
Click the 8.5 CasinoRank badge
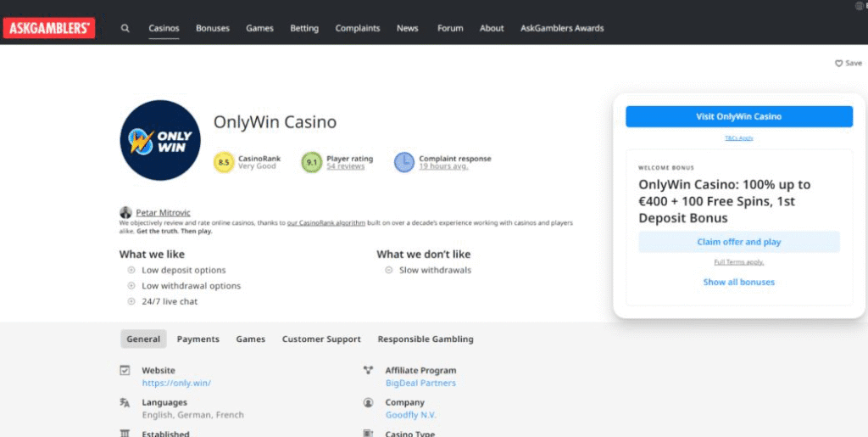(x=224, y=162)
